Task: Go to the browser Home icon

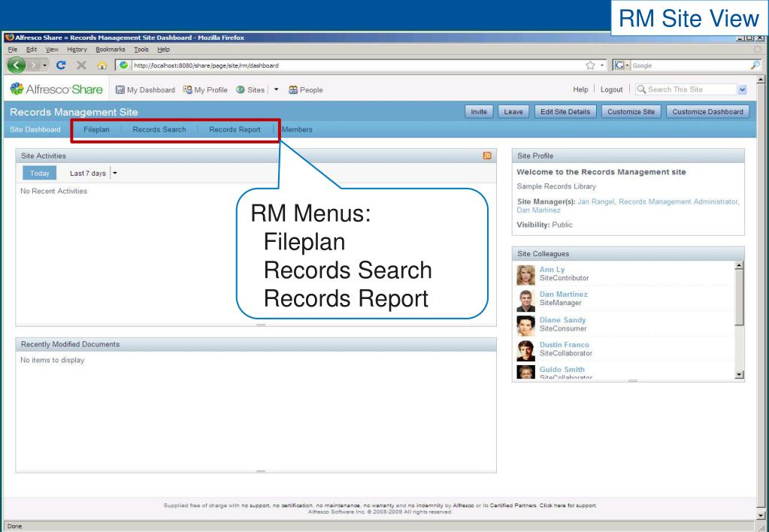Action: point(102,65)
